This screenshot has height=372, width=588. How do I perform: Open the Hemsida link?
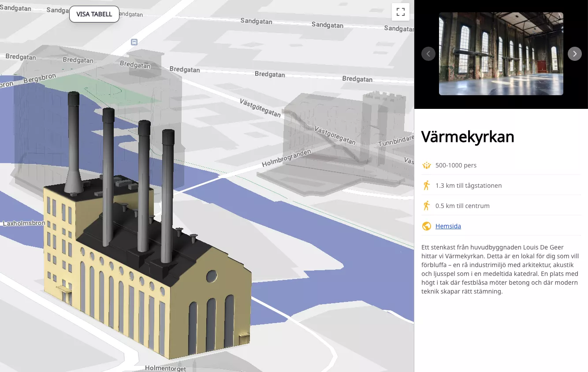click(448, 226)
